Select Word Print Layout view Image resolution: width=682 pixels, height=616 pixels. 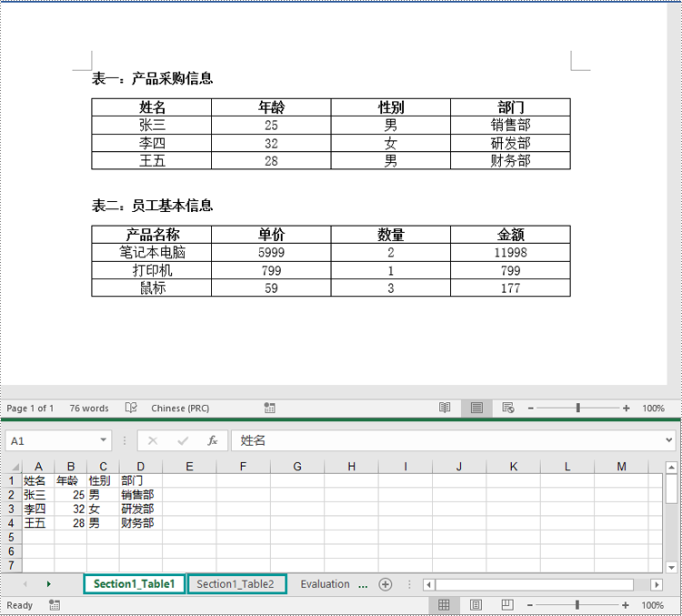pos(476,408)
